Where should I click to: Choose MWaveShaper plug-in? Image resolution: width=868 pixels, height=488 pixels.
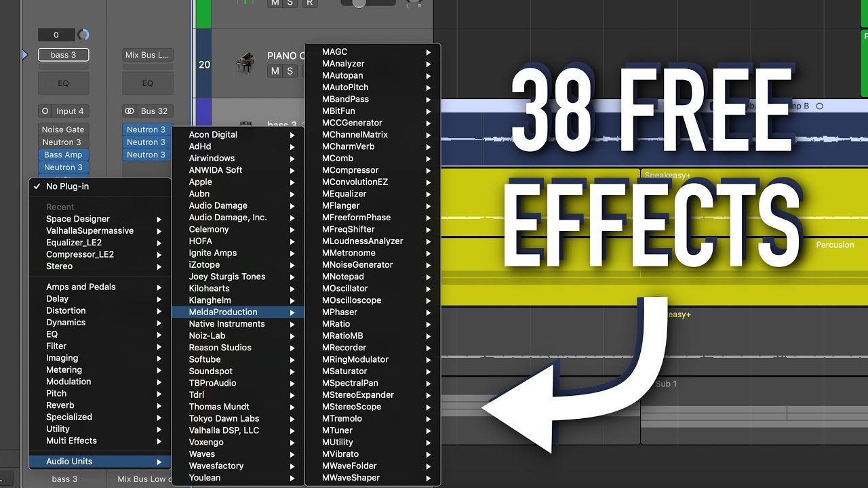[373, 478]
